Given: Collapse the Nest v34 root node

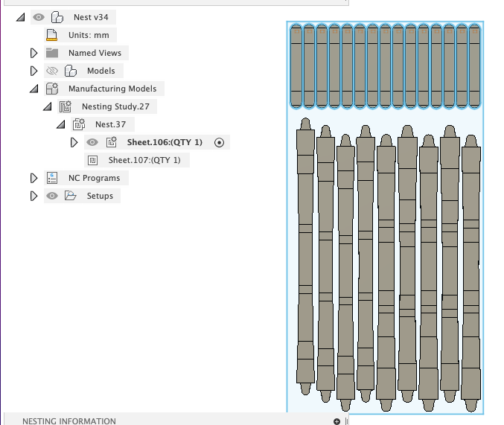Looking at the screenshot, I should click(21, 17).
